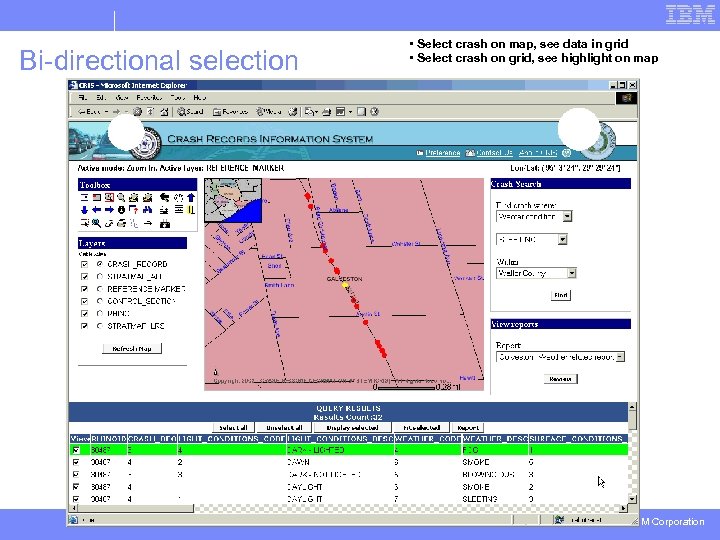The height and width of the screenshot is (540, 720).
Task: Click the results grid vertical scrollbar down arrow
Action: (632, 499)
